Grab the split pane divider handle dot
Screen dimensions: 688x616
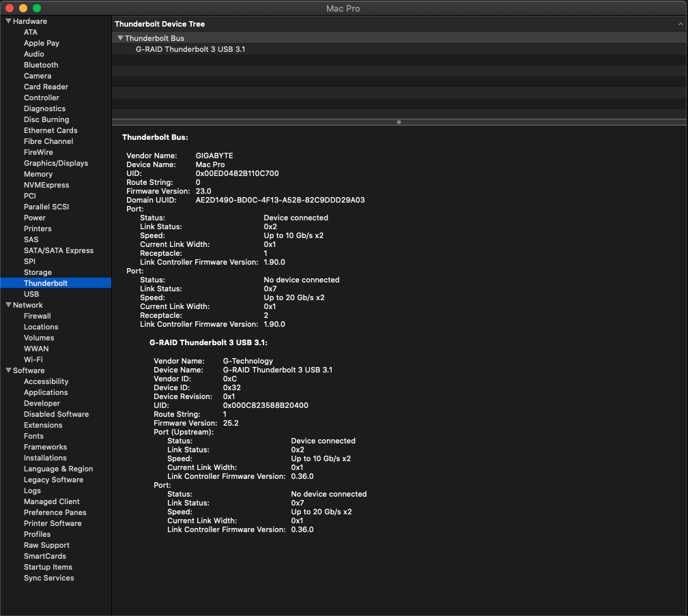click(399, 122)
